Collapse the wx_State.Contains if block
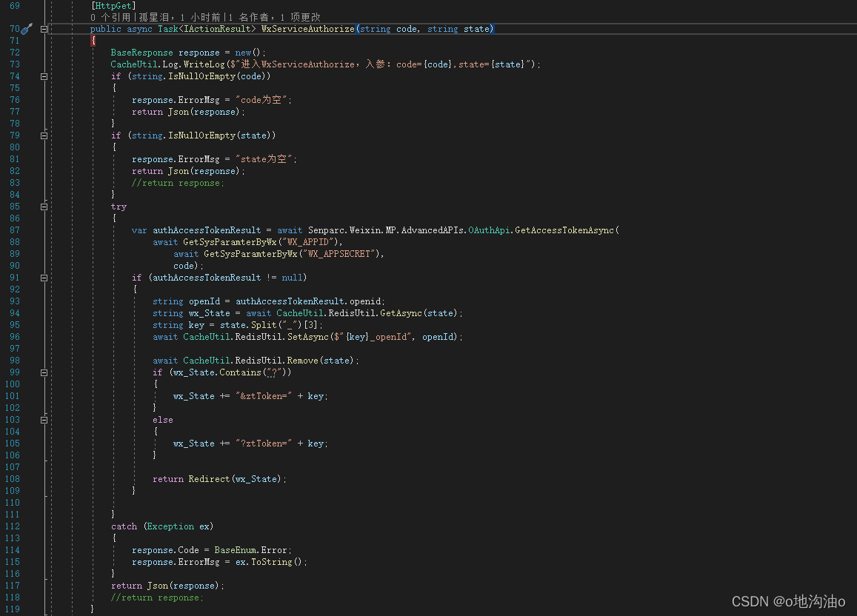This screenshot has width=857, height=616. pos(44,372)
